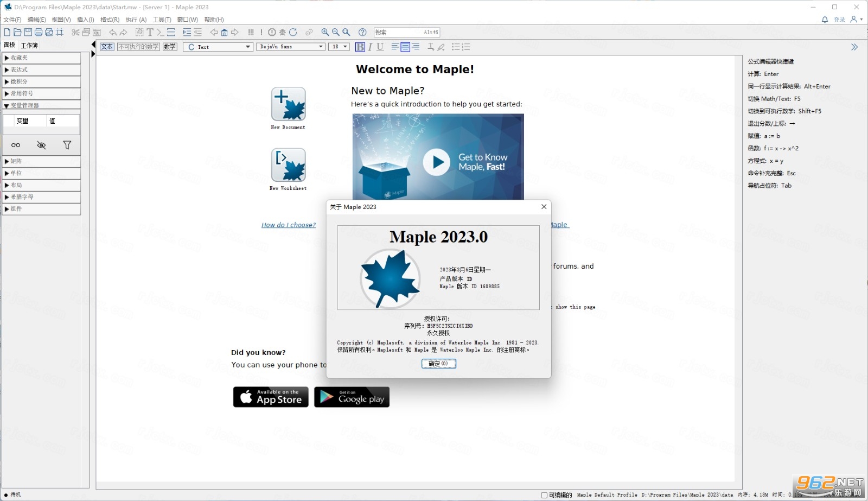
Task: Collapse the right context panel with double chevron
Action: click(854, 47)
